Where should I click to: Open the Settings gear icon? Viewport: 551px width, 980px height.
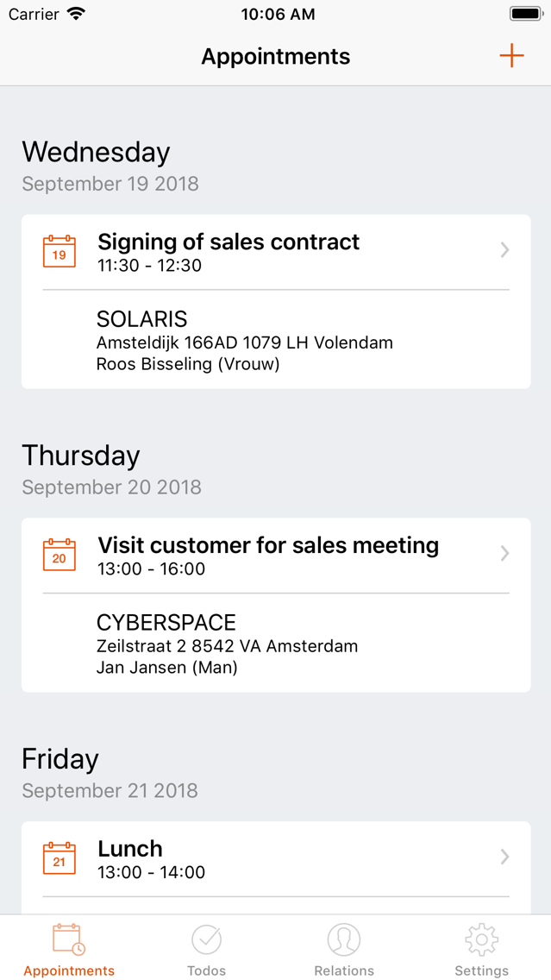pos(481,939)
